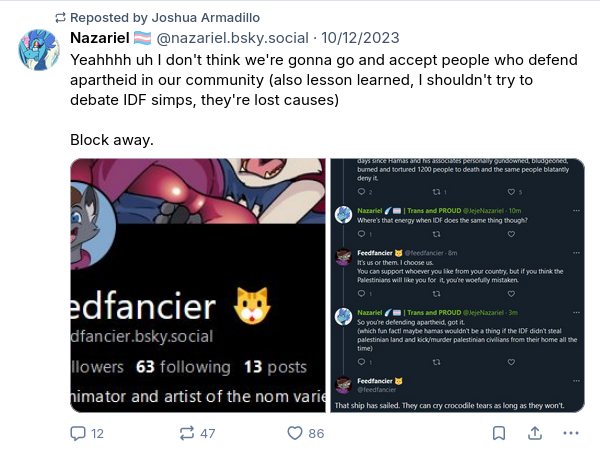Click the like count 86
Screen dimensions: 600x455
tap(315, 433)
